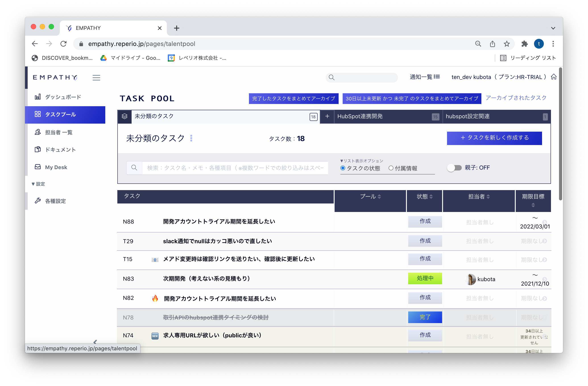Change T29 status 作成 badge
The height and width of the screenshot is (386, 588).
pos(425,241)
